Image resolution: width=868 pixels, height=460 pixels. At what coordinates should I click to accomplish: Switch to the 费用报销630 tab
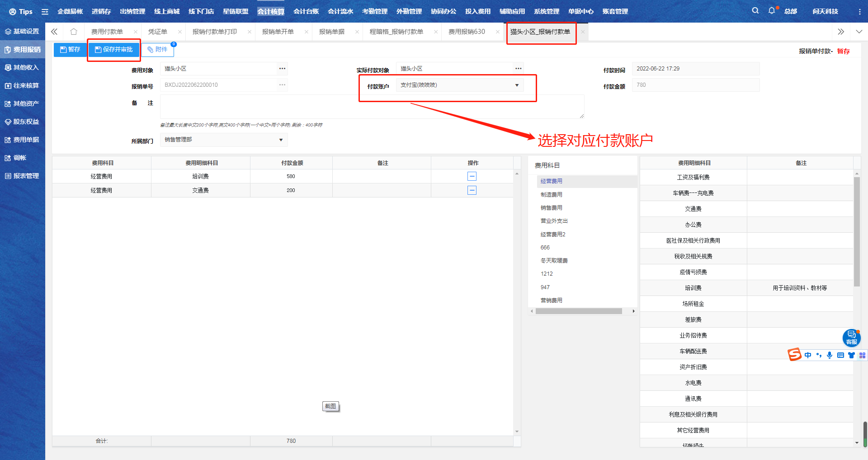[466, 32]
